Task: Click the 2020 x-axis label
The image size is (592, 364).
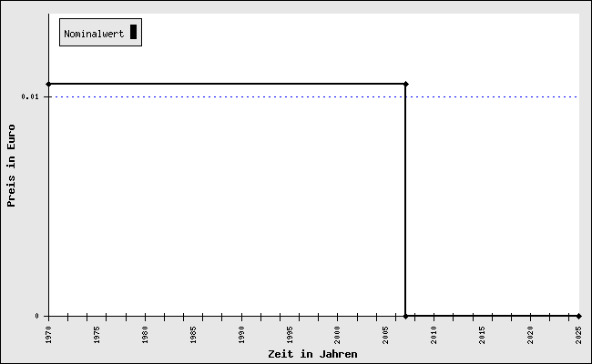Action: 530,335
